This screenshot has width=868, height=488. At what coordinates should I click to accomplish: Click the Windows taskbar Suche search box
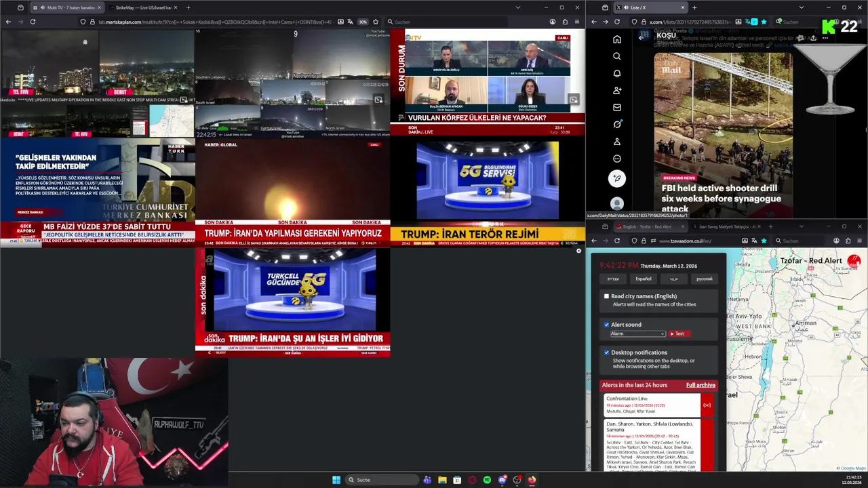[x=380, y=480]
